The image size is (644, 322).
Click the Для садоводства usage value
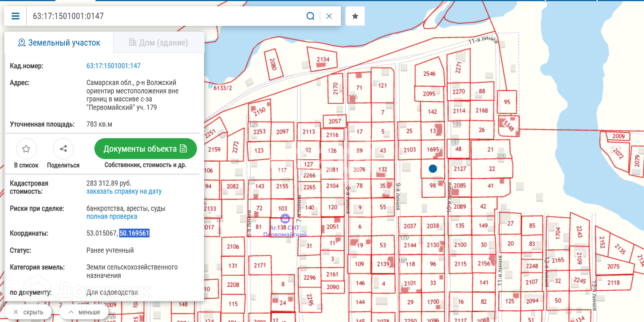point(112,292)
